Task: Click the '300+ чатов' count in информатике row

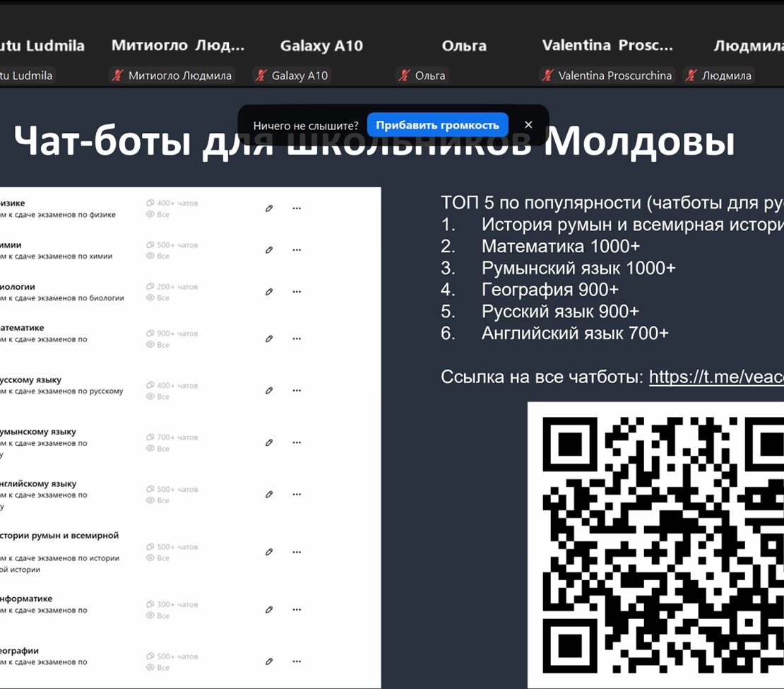Action: coord(172,604)
